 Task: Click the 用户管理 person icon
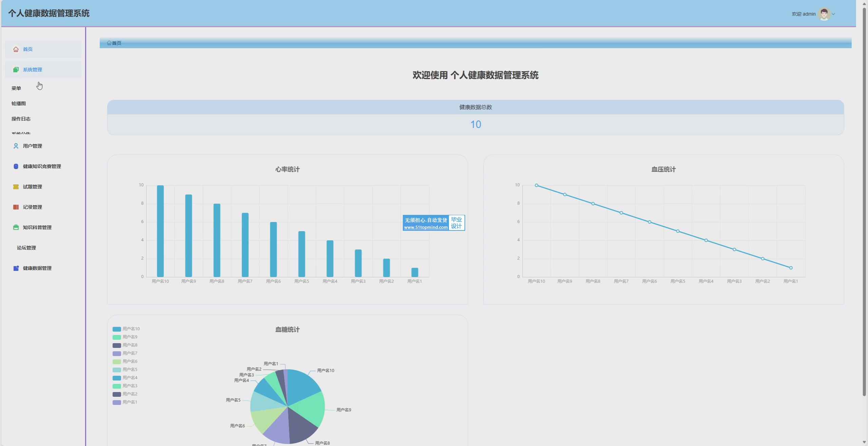click(x=16, y=146)
